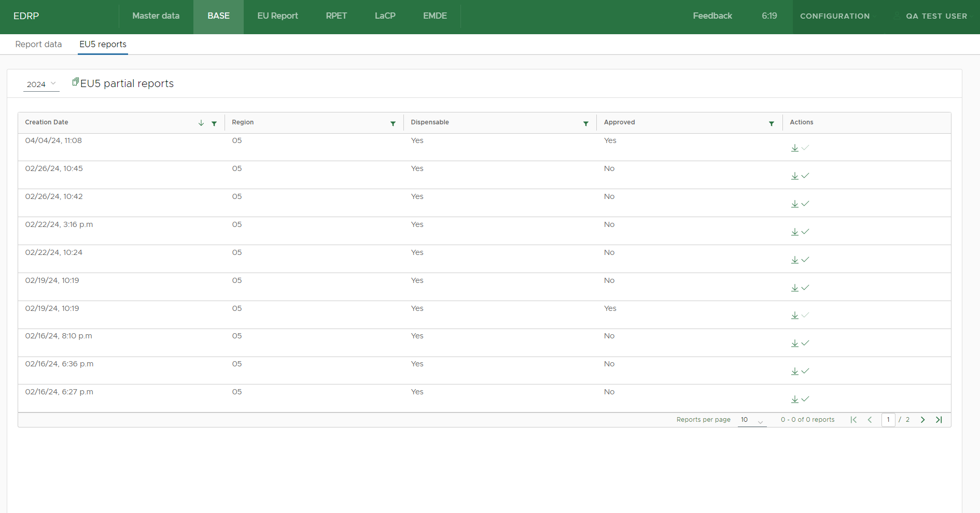Open the Region column filter
The image size is (980, 513).
[393, 123]
